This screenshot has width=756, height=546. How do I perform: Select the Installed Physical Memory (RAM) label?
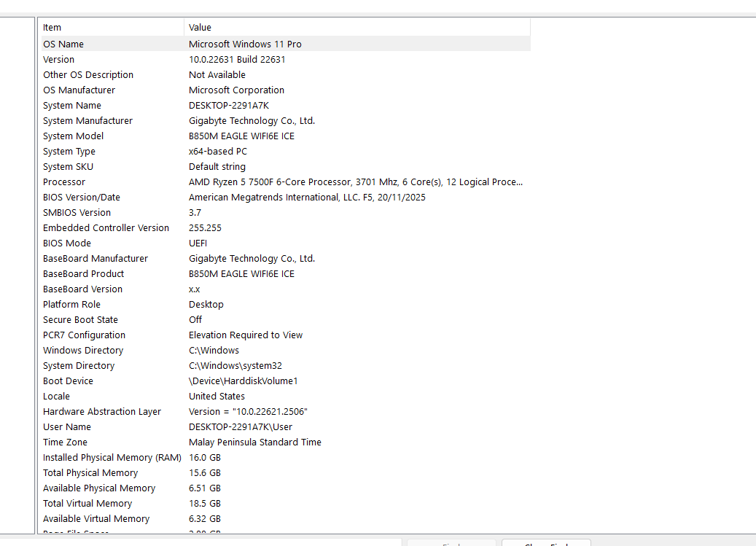(112, 458)
